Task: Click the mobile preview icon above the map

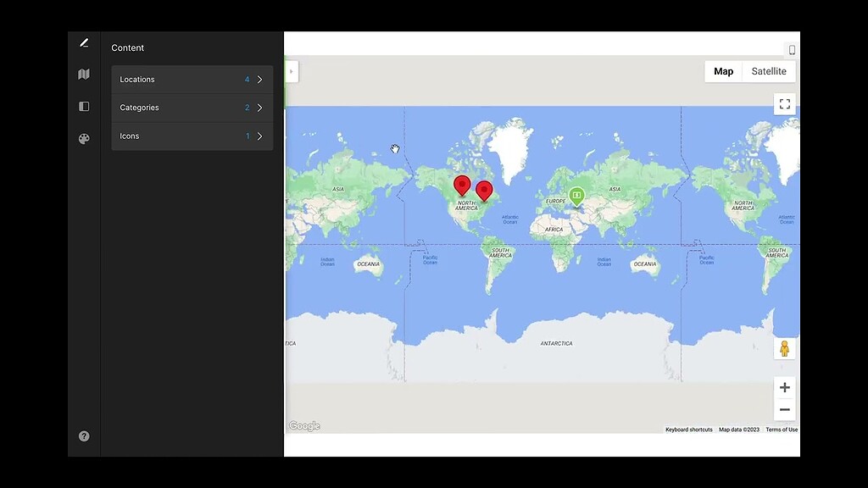Action: click(x=791, y=49)
